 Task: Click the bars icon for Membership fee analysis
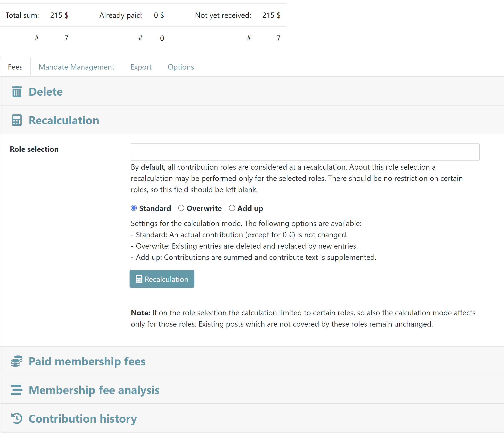point(16,390)
